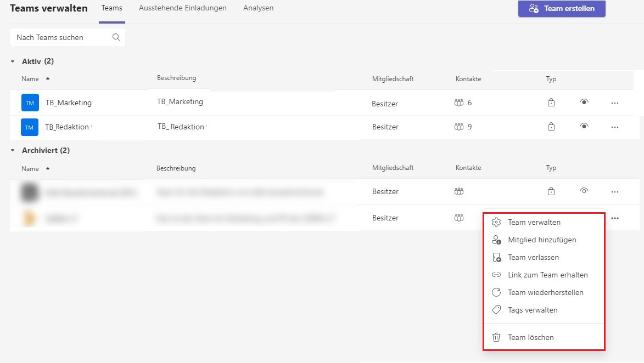Show the first archived team via eye icon
Image resolution: width=644 pixels, height=363 pixels.
click(x=584, y=191)
